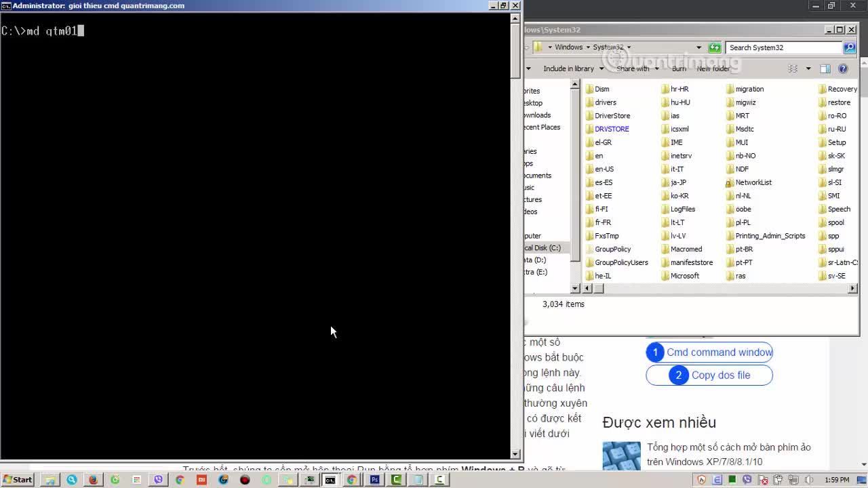Open the Dism folder in System32

(x=597, y=89)
